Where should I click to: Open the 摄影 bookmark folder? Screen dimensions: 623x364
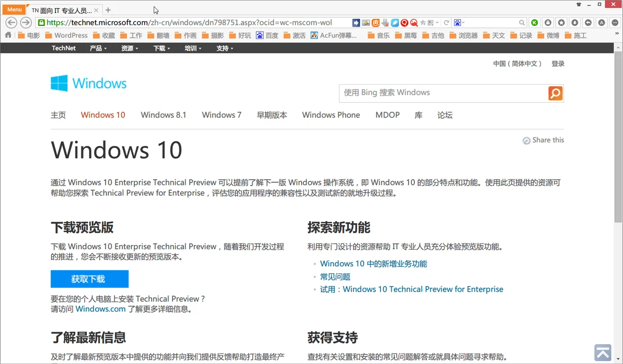click(x=213, y=35)
